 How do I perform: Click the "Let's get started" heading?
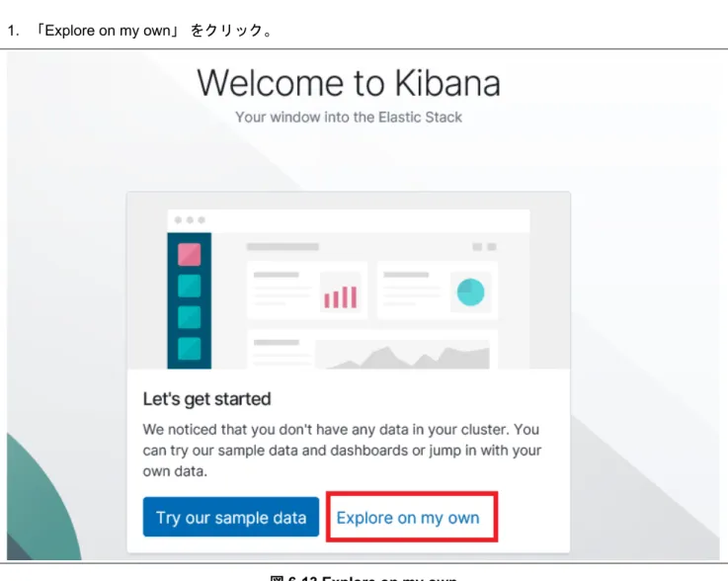207,399
